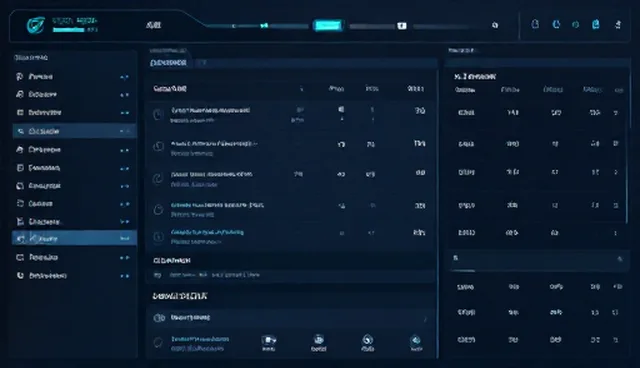
Task: Collapse the right panel's lower section chevron
Action: tap(620, 259)
